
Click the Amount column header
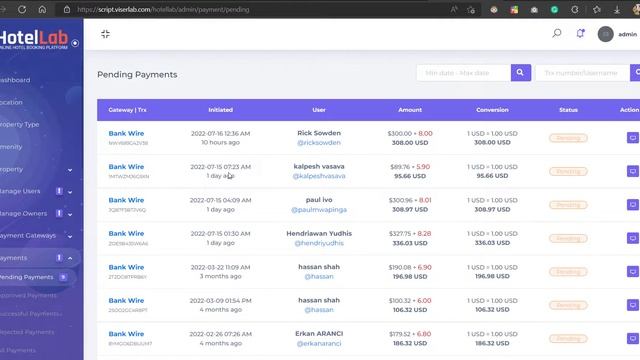point(410,110)
